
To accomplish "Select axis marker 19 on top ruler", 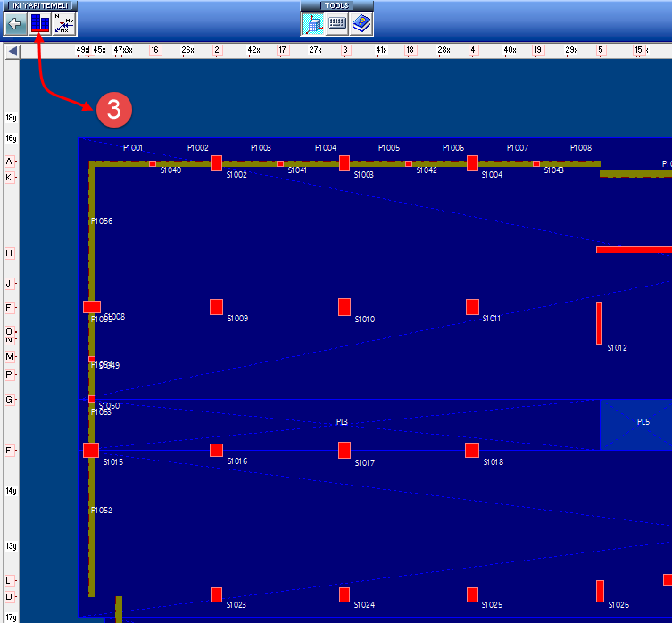I will coord(537,51).
